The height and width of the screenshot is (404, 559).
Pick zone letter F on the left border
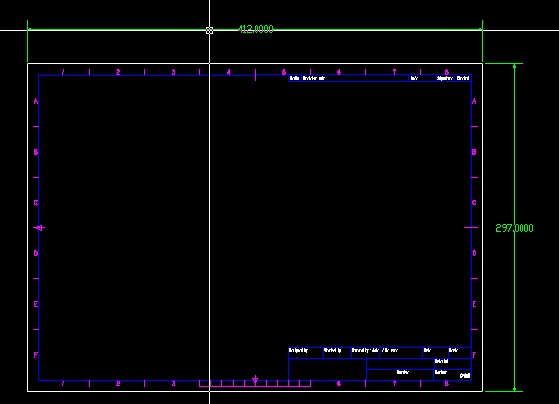coord(36,355)
